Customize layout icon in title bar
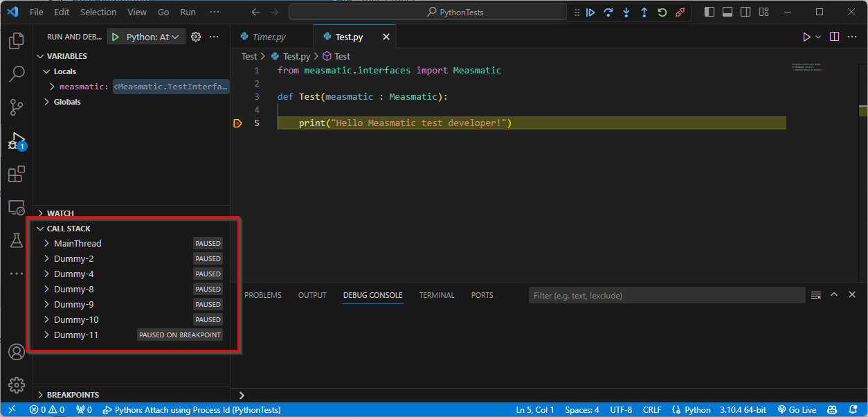The width and height of the screenshot is (868, 417). click(x=763, y=12)
